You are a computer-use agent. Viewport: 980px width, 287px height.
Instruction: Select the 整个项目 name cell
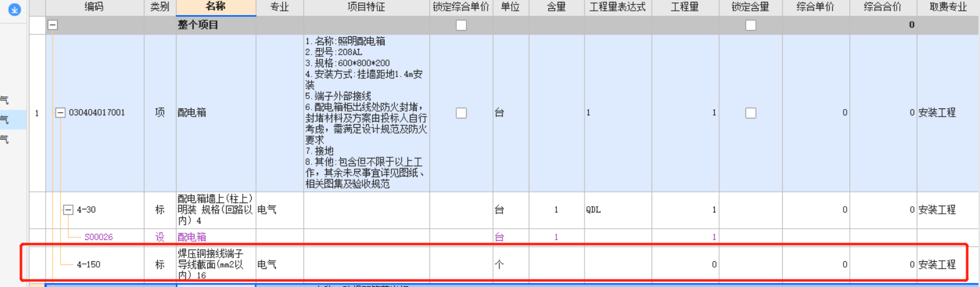pyautogui.click(x=216, y=25)
